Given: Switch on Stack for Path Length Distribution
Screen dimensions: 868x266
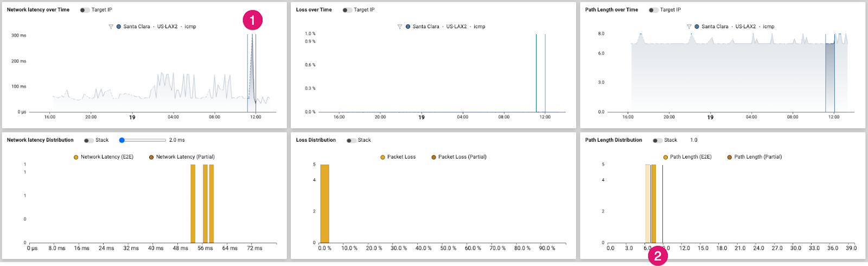Looking at the screenshot, I should (x=657, y=141).
